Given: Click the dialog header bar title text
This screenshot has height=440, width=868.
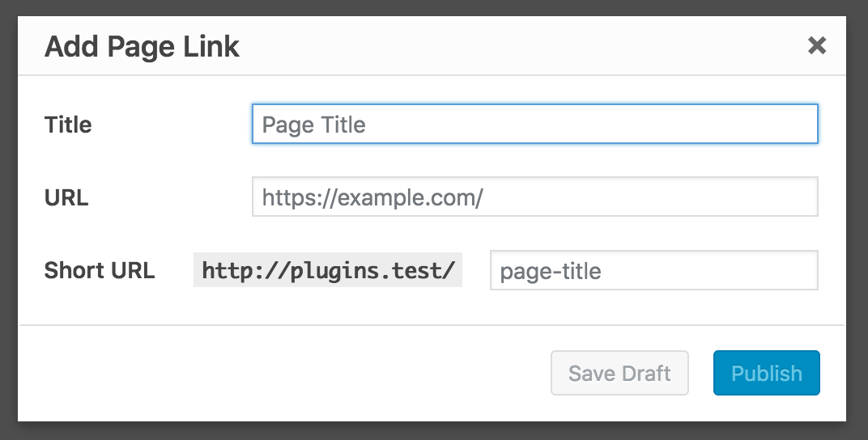Looking at the screenshot, I should pyautogui.click(x=142, y=46).
